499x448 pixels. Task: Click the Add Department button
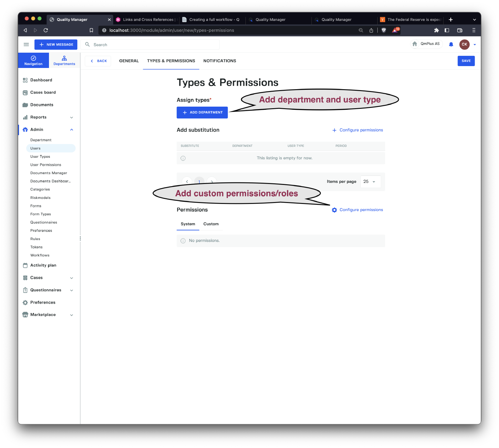point(202,113)
